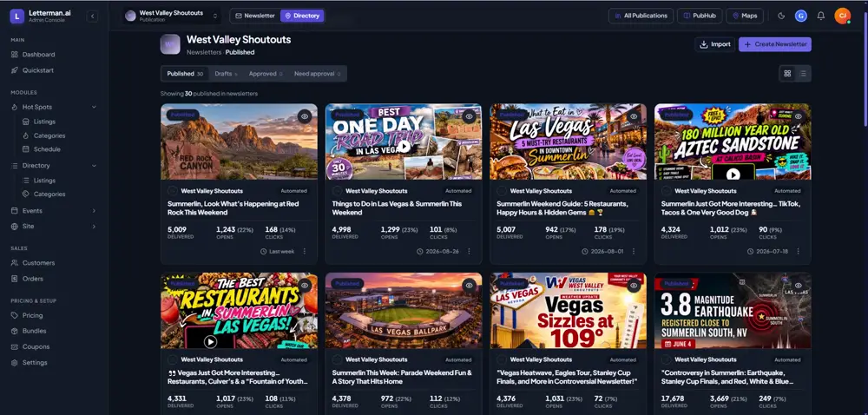Preview Best Restaurants Summerlin card eye icon
868x415 pixels.
(x=305, y=285)
